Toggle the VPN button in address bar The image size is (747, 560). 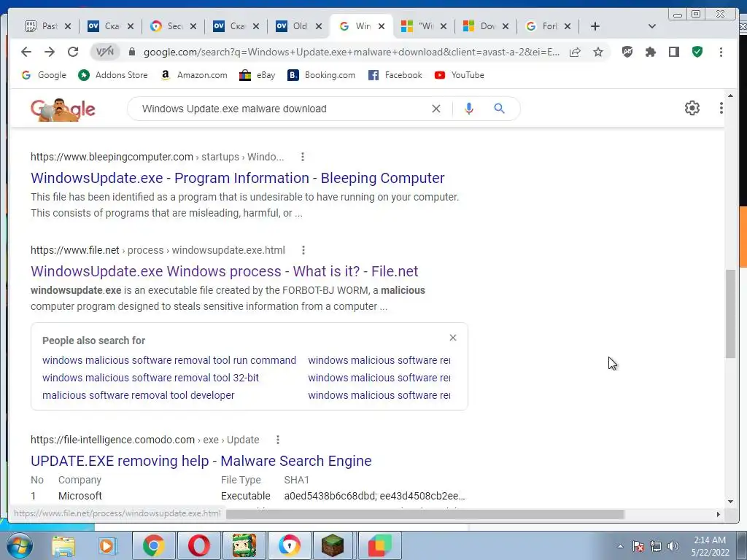click(105, 52)
